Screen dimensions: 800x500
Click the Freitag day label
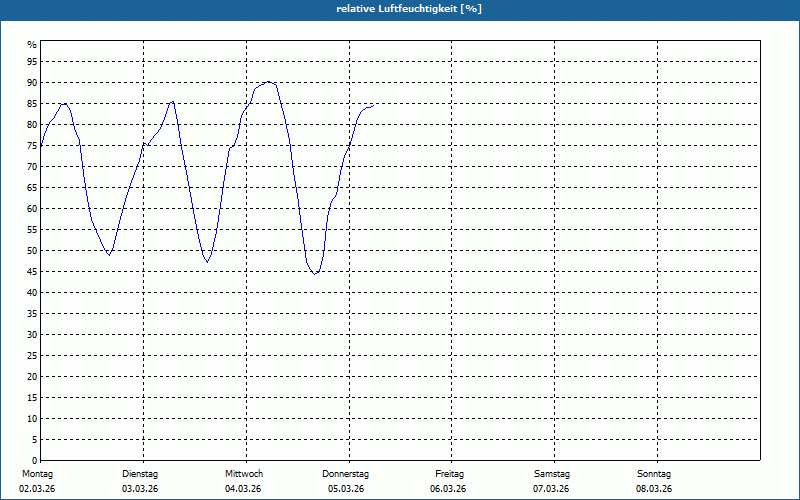point(449,474)
